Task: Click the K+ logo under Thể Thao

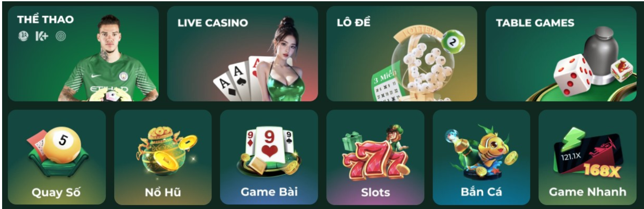Action: coord(42,36)
